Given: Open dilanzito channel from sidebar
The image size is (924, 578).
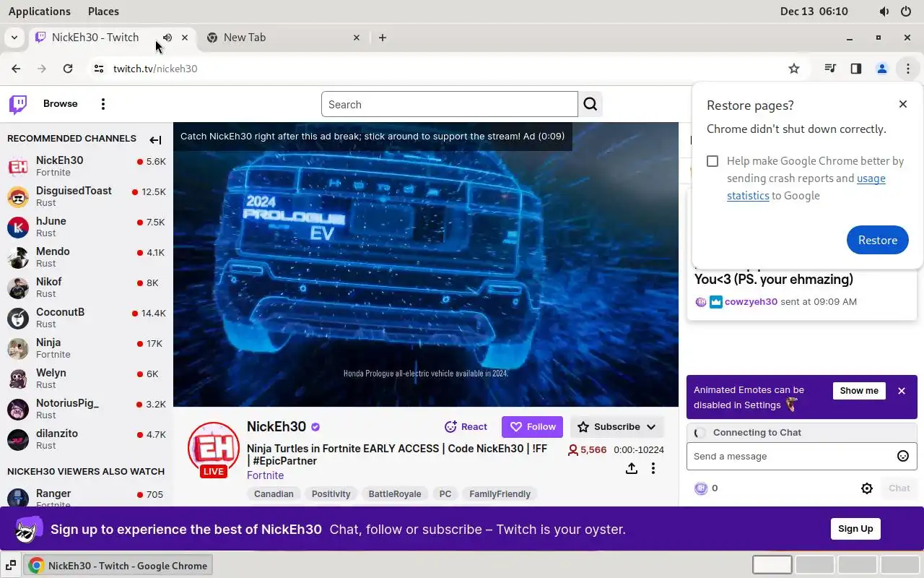Looking at the screenshot, I should (87, 439).
